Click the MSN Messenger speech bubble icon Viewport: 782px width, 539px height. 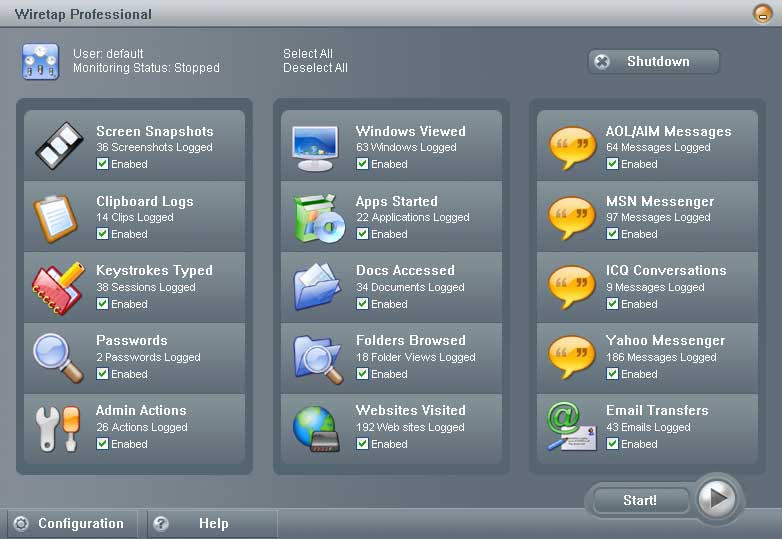572,217
